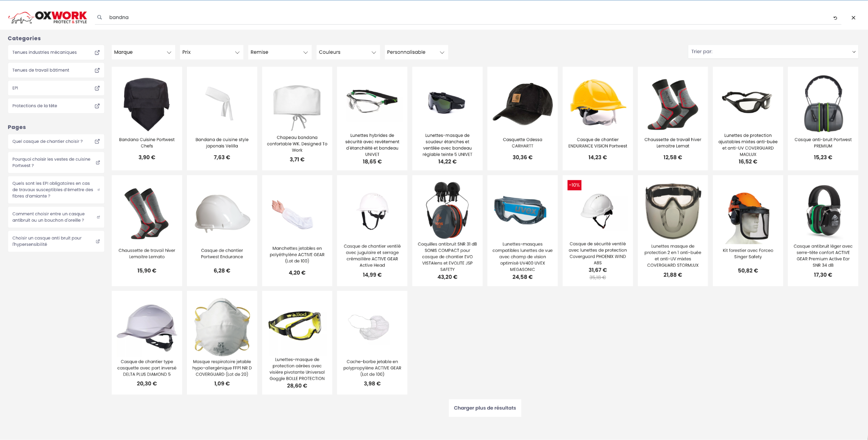Load more results with Charger plus de résultats
Viewport: 868px width, 440px height.
pos(485,408)
